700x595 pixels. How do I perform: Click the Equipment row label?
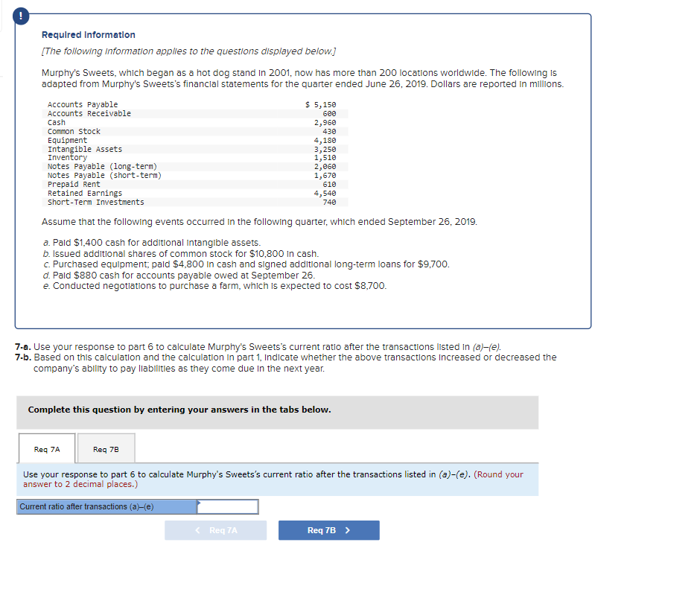coord(68,140)
